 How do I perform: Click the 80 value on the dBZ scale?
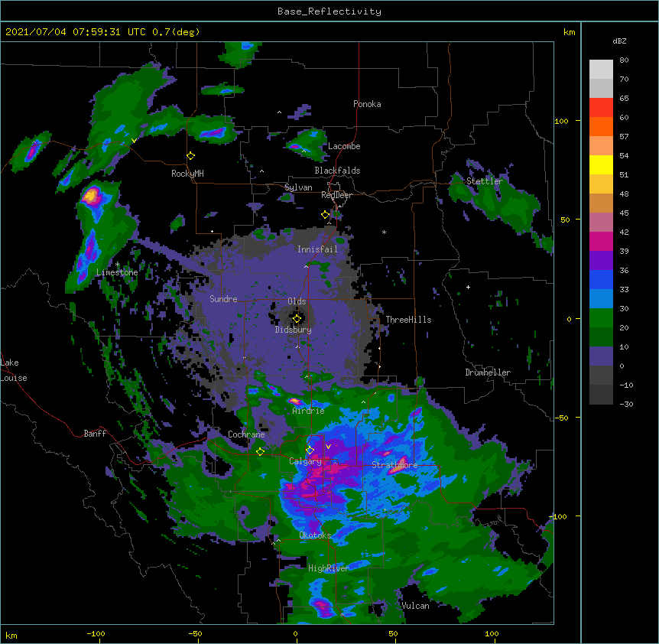point(624,60)
